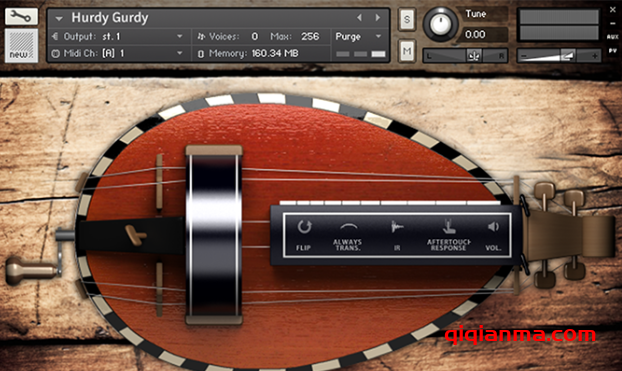Click the upper tuning peg on headstock
Viewport: 622px width, 371px height.
click(544, 192)
